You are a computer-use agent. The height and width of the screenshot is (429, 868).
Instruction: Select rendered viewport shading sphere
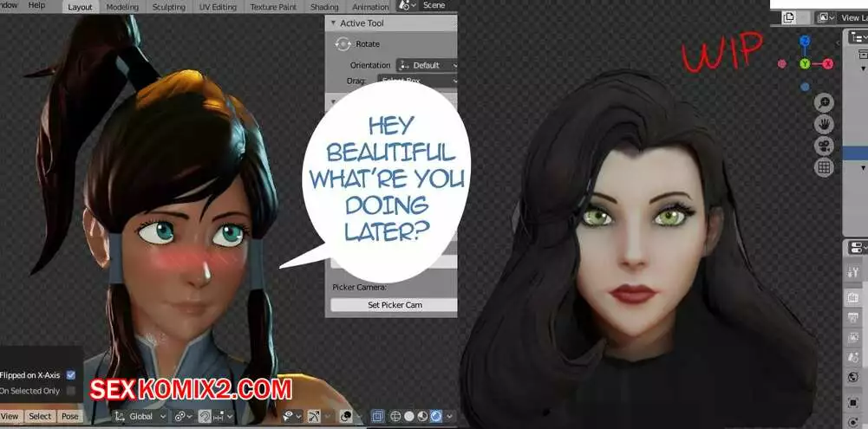pyautogui.click(x=436, y=417)
